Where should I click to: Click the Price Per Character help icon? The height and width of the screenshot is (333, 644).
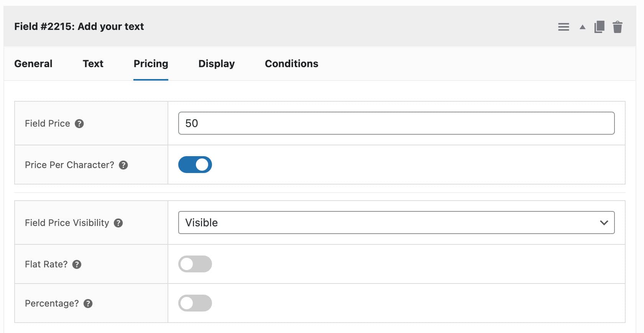tap(123, 165)
